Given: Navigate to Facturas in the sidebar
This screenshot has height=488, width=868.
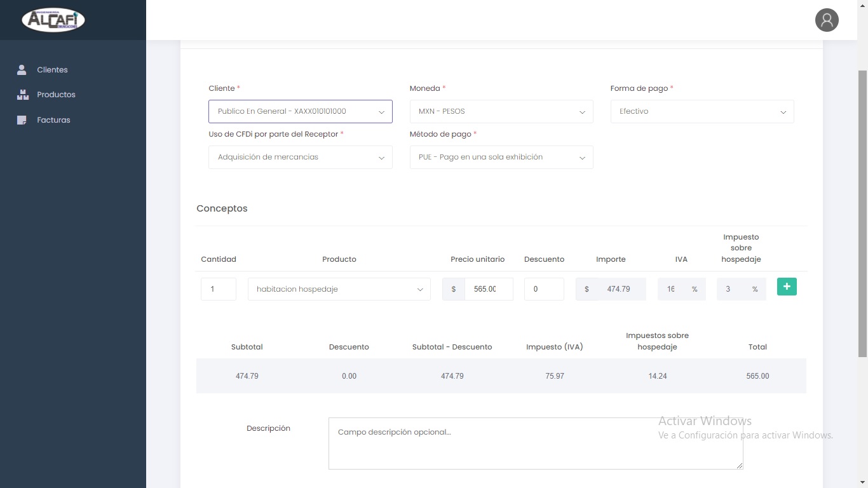Looking at the screenshot, I should 53,120.
